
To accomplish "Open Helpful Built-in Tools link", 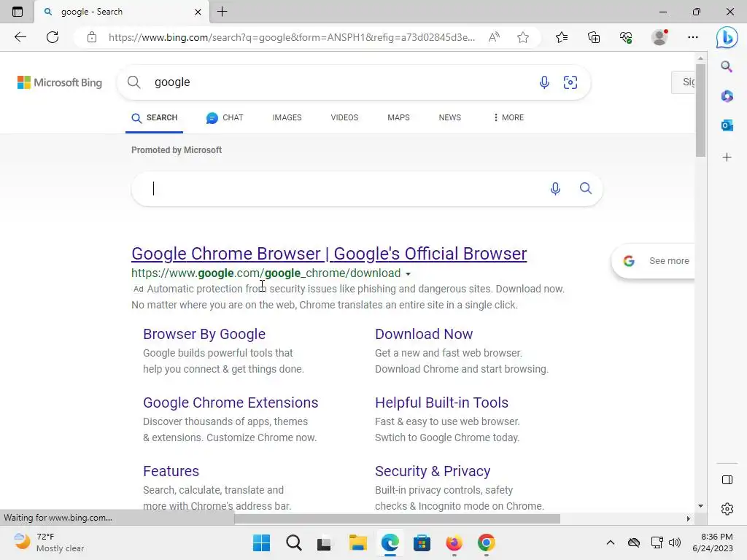I will tap(441, 402).
